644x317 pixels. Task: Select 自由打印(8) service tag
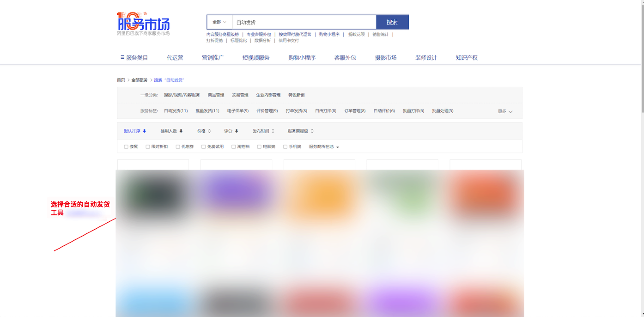click(x=325, y=111)
